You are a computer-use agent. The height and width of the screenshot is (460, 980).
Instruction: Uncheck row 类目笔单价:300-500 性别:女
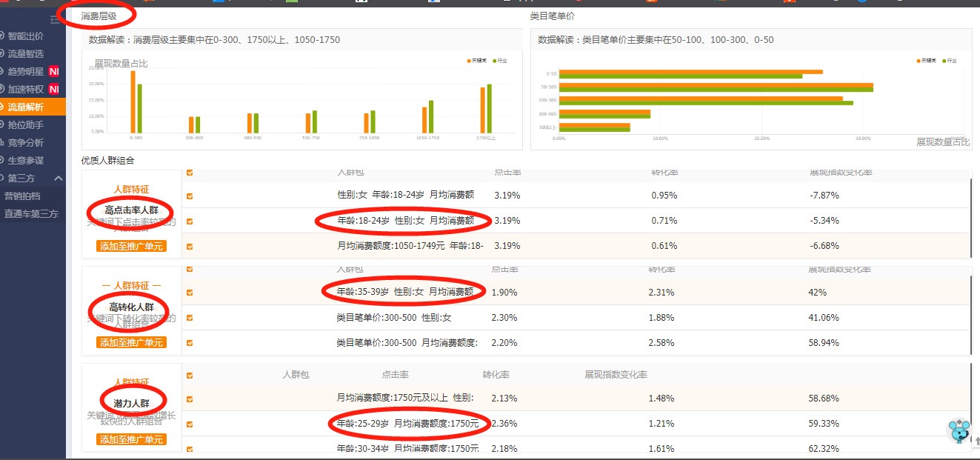pyautogui.click(x=190, y=318)
